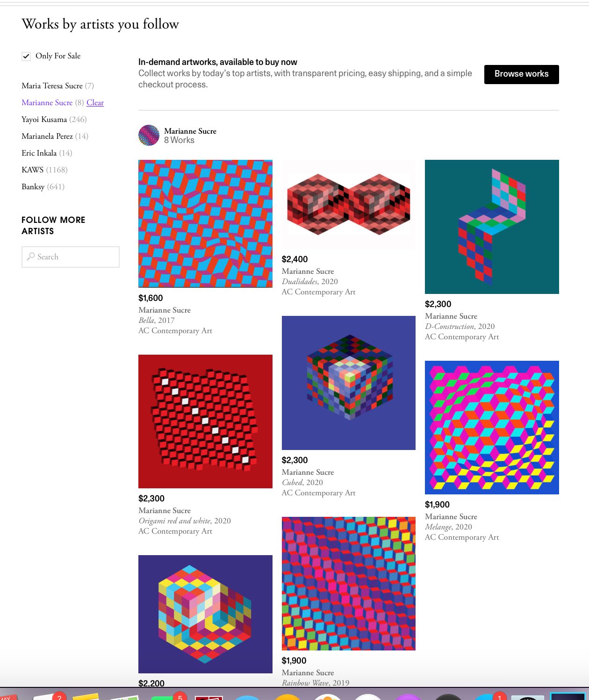This screenshot has width=589, height=700.
Task: Click the magnifier icon in the Search box
Action: [31, 257]
